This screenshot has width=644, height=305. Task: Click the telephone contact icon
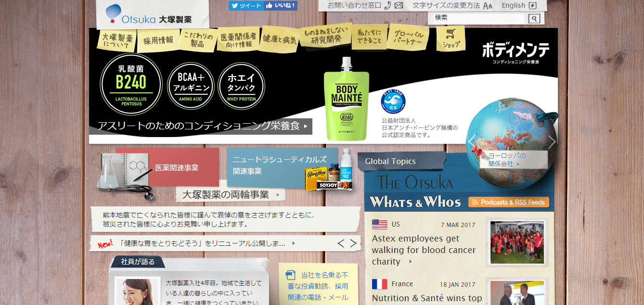[388, 5]
